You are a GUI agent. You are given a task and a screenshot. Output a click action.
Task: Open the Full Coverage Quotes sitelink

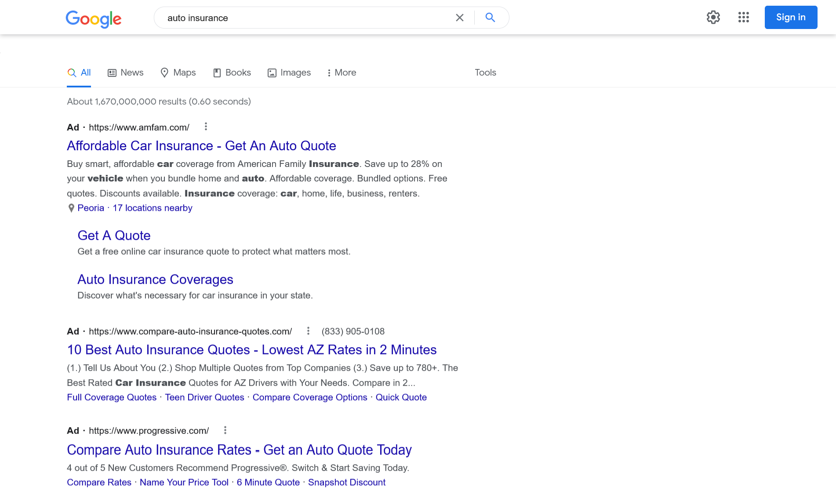111,397
